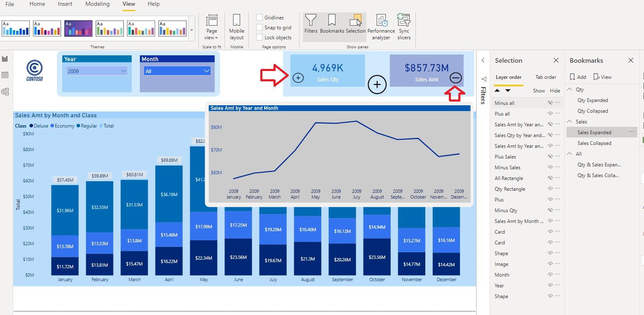
Task: Open the Tab order tab in Selection pane
Action: 545,77
